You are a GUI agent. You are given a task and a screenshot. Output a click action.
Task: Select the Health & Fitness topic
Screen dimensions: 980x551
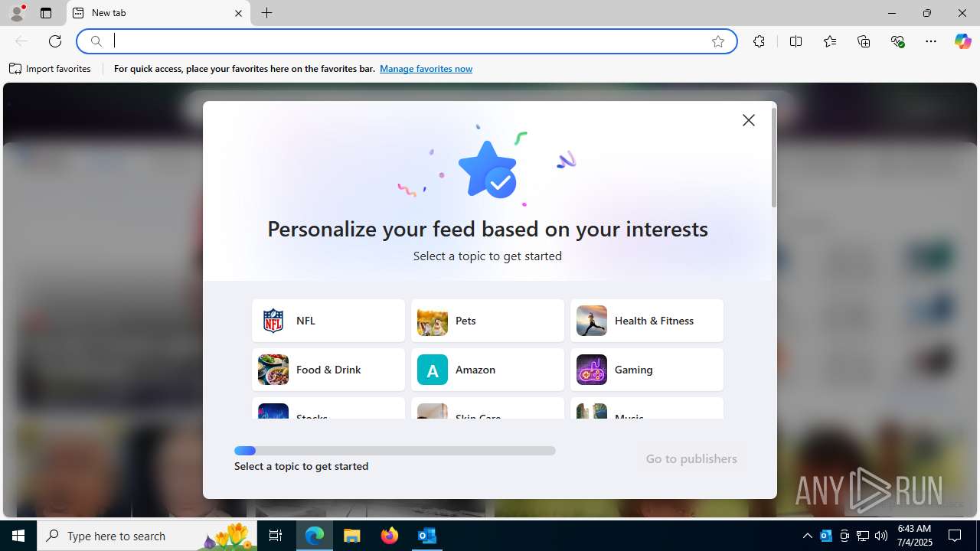click(x=647, y=321)
